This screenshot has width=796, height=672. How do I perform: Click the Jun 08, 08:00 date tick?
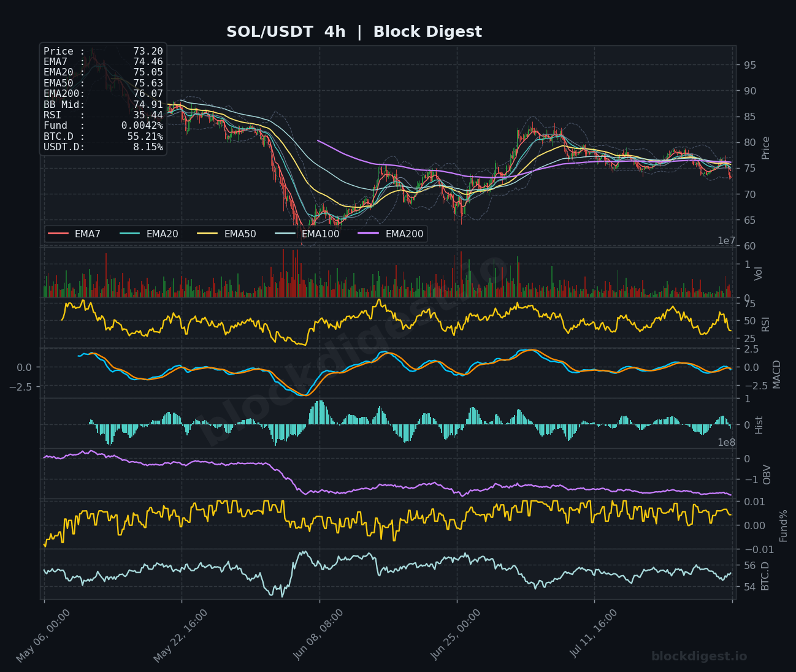[319, 635]
